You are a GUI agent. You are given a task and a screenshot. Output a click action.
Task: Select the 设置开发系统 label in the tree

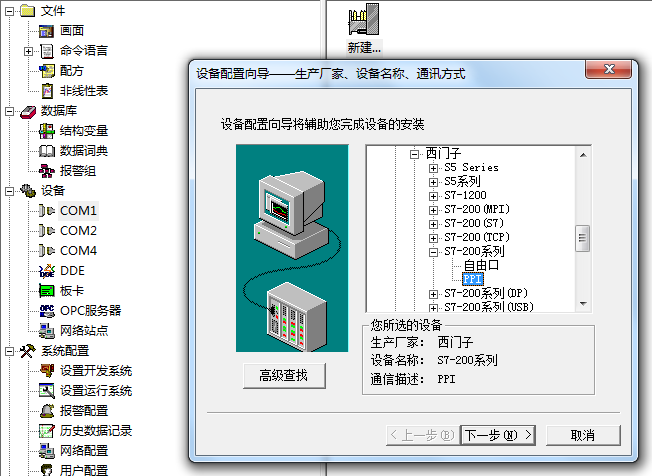[96, 371]
